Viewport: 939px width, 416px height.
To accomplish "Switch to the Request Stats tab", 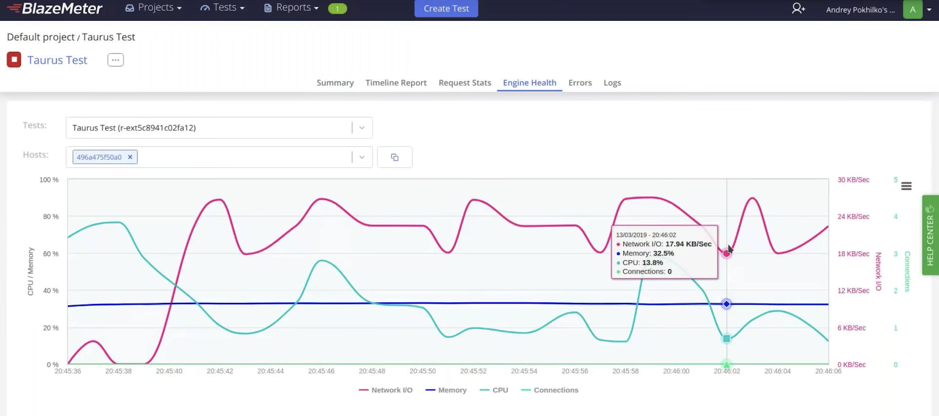I will pos(465,83).
